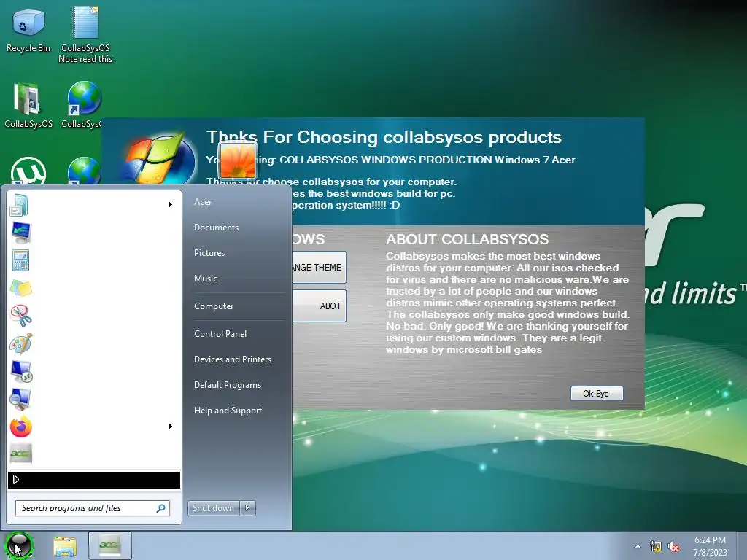Click the Ok Bye button
Screen dimensions: 747x560
tap(597, 393)
